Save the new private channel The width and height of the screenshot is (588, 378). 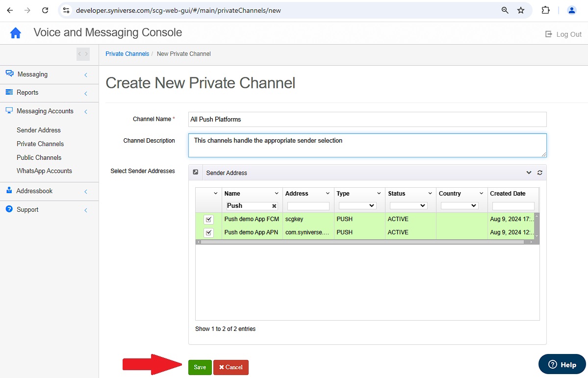tap(200, 367)
